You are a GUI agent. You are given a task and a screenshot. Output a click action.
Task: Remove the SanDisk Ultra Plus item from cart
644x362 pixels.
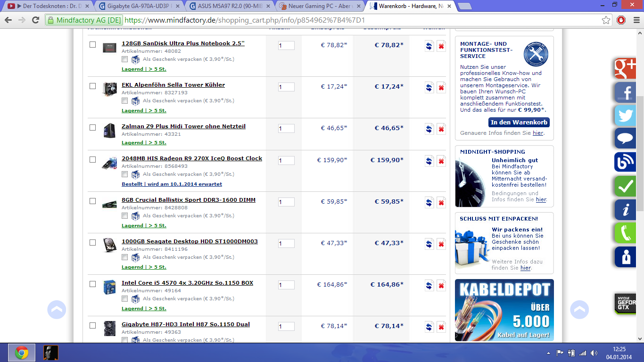click(441, 46)
